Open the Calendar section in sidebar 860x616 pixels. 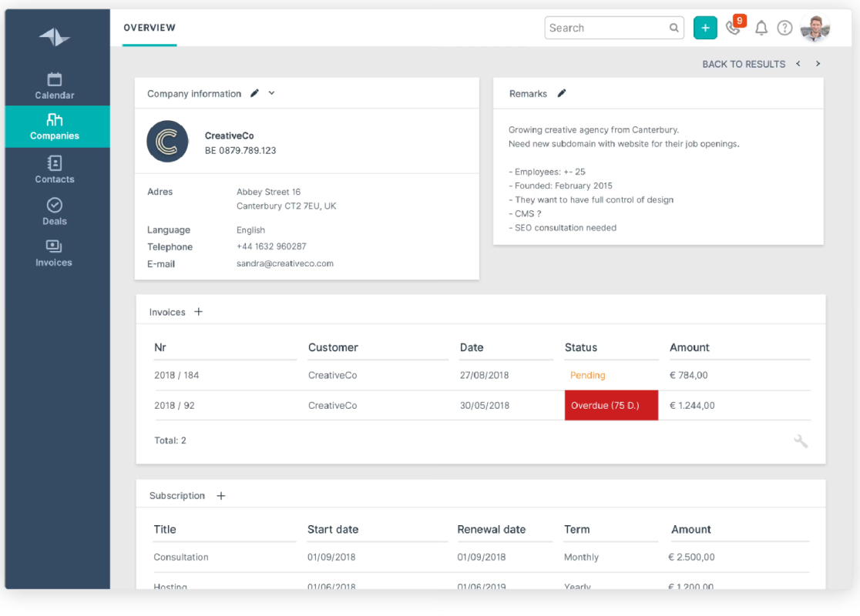point(54,85)
